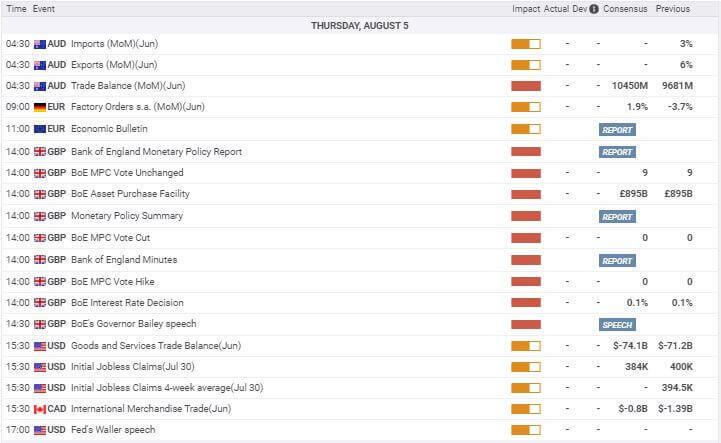721x443 pixels.
Task: Click the Canadian flag for International Merchandise Trade
Action: [x=40, y=409]
